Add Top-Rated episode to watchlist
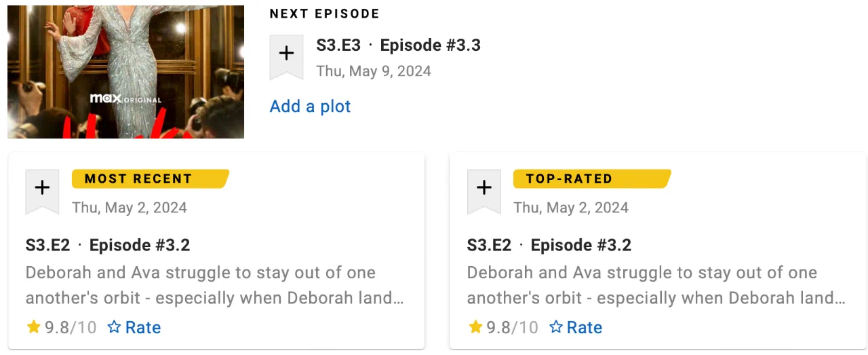The height and width of the screenshot is (355, 868). point(484,191)
